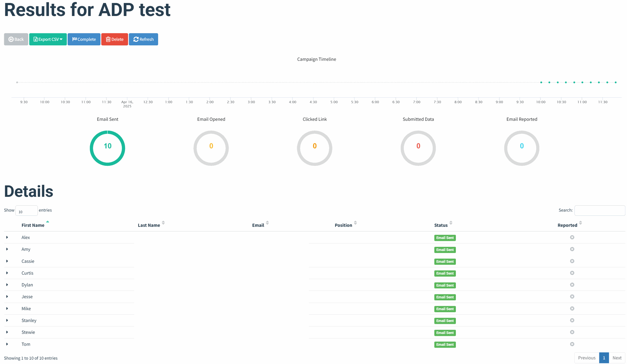Viewport: 627px width, 364px height.
Task: Sort table by Email column
Action: click(x=258, y=225)
